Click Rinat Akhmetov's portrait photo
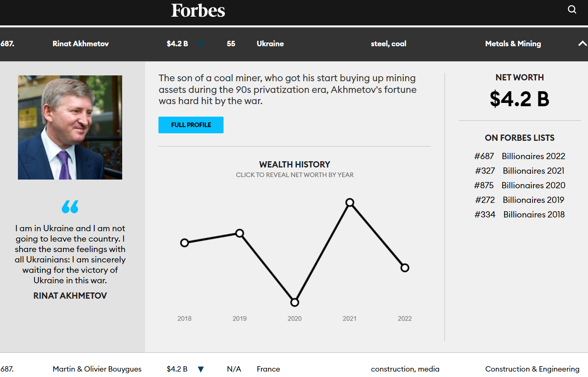This screenshot has height=377, width=588. [70, 127]
